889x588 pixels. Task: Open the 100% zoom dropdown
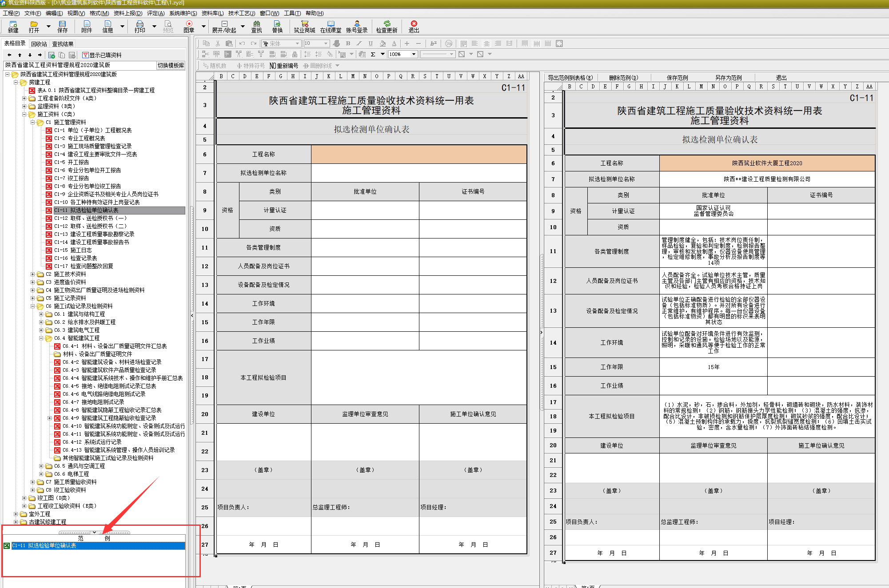(x=414, y=54)
